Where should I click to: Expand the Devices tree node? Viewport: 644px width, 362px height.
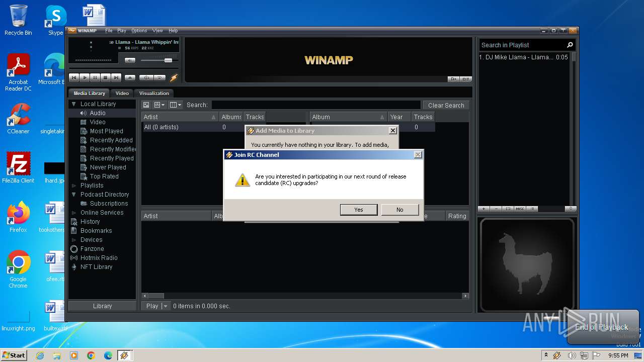point(74,240)
